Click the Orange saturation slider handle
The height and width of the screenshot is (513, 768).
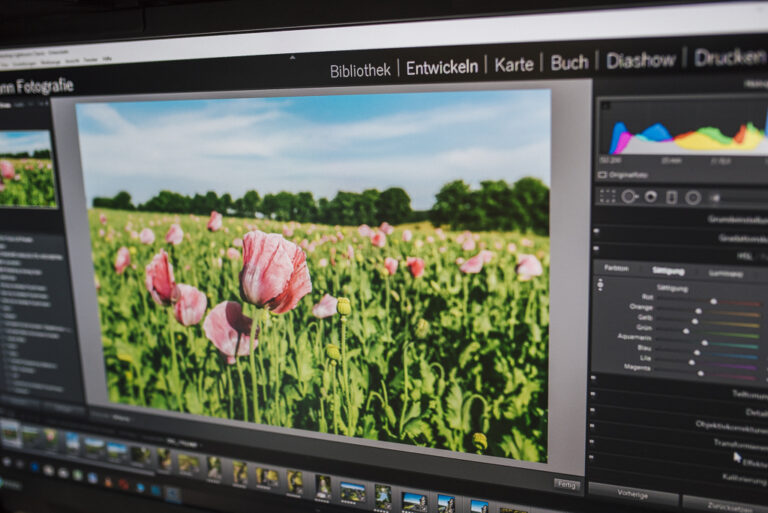699,311
